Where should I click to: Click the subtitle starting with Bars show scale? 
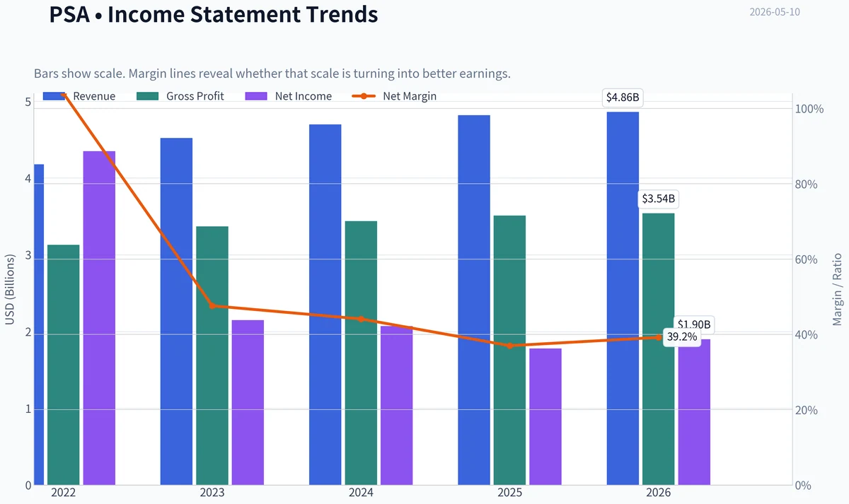coord(272,74)
